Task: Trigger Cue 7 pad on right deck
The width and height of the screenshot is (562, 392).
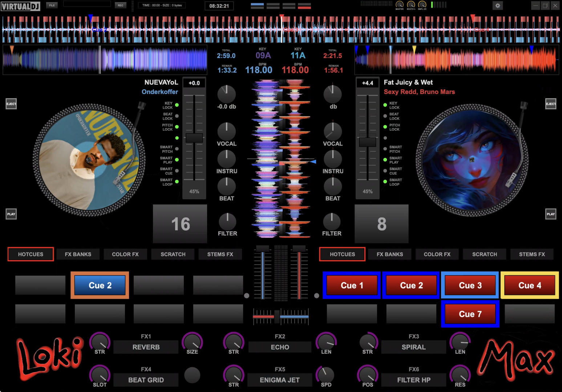Action: pos(470,314)
